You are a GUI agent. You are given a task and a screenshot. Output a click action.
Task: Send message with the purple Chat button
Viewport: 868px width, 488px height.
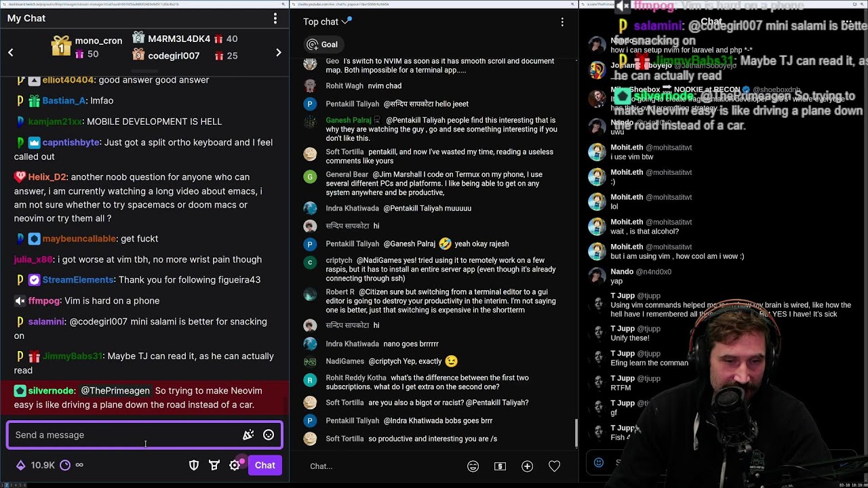point(265,465)
